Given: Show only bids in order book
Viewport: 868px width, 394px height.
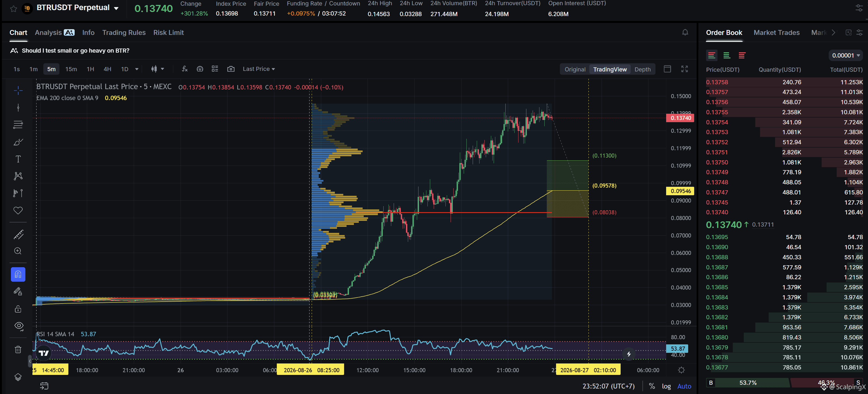Looking at the screenshot, I should click(x=727, y=55).
